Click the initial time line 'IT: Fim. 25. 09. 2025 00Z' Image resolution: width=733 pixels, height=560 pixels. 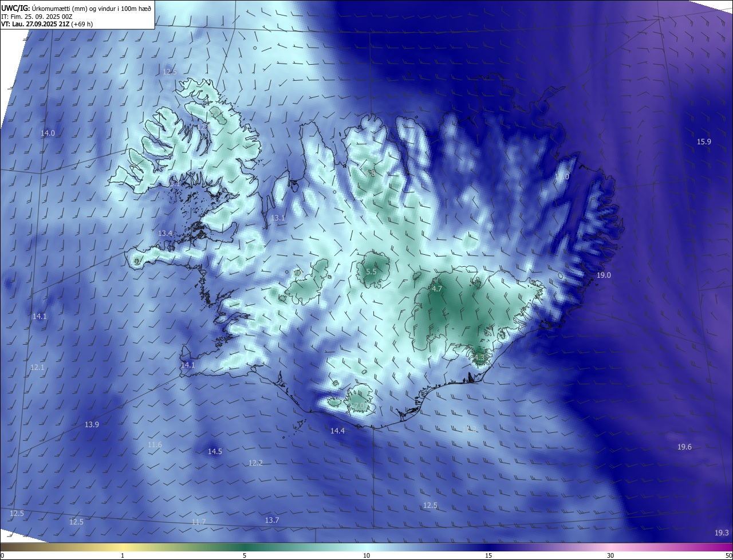[x=36, y=16]
